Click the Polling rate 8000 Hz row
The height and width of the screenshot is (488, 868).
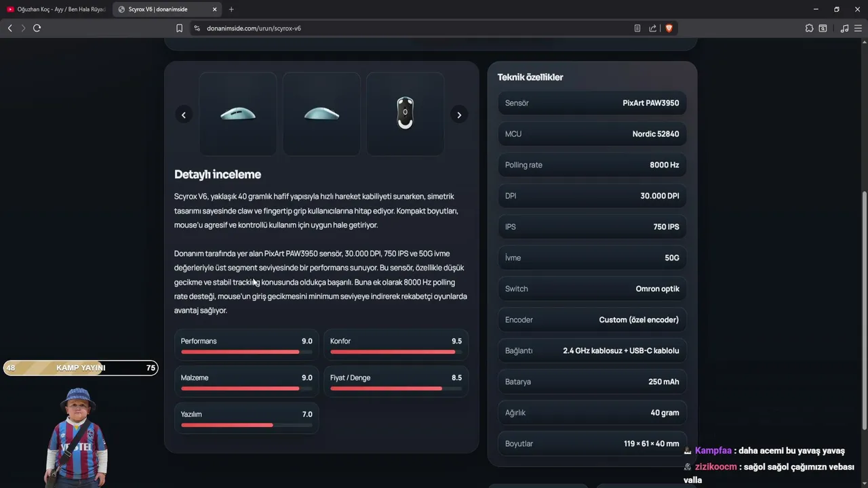pos(592,165)
